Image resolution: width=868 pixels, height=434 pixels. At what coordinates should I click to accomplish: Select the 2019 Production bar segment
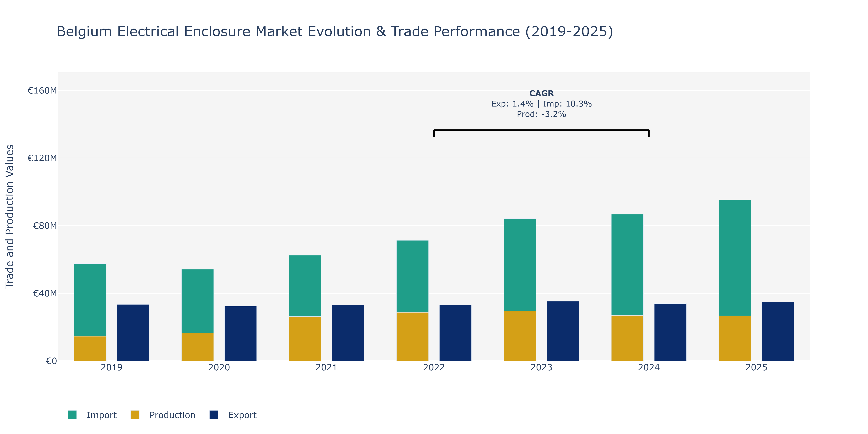coord(90,348)
